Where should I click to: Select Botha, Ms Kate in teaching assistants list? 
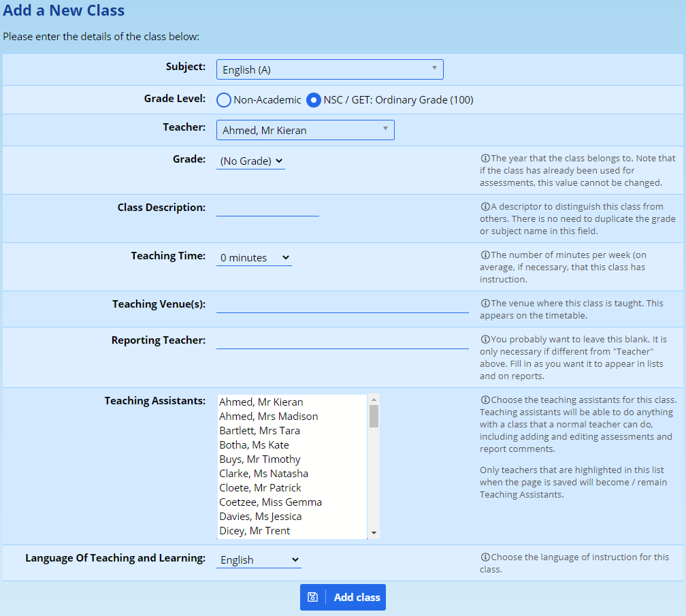(254, 445)
